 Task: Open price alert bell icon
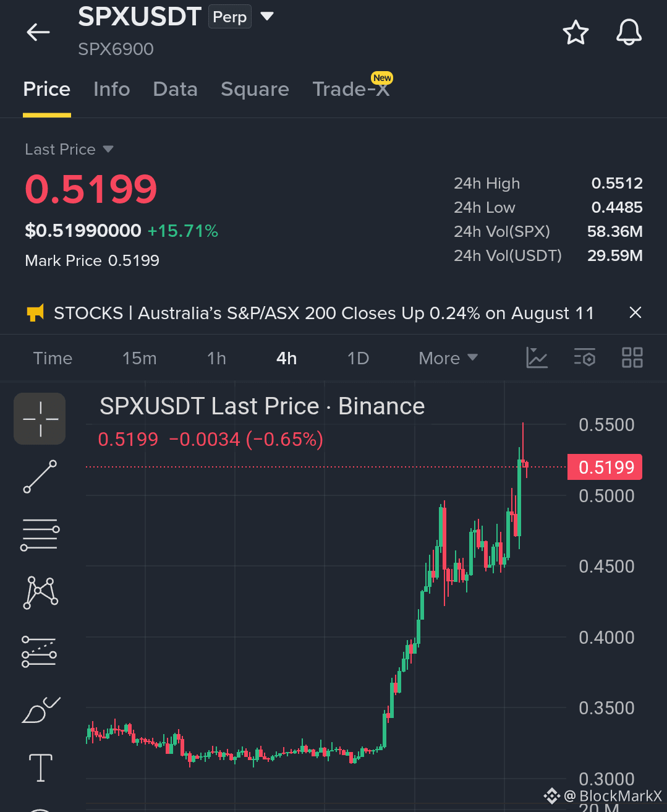click(x=629, y=32)
